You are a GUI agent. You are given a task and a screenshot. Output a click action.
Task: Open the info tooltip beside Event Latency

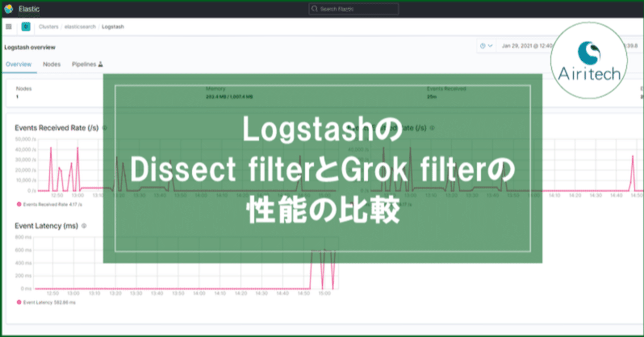coord(84,226)
